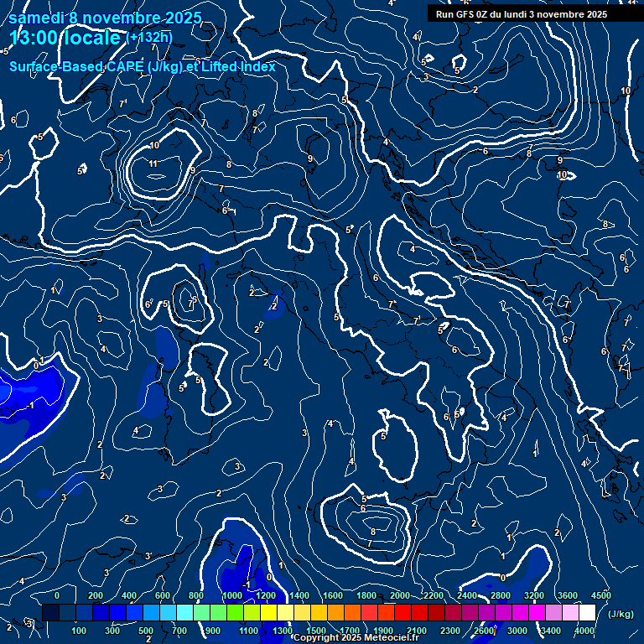Click the '900' legend label
Screen dimensions: 644x644
[x=213, y=631]
